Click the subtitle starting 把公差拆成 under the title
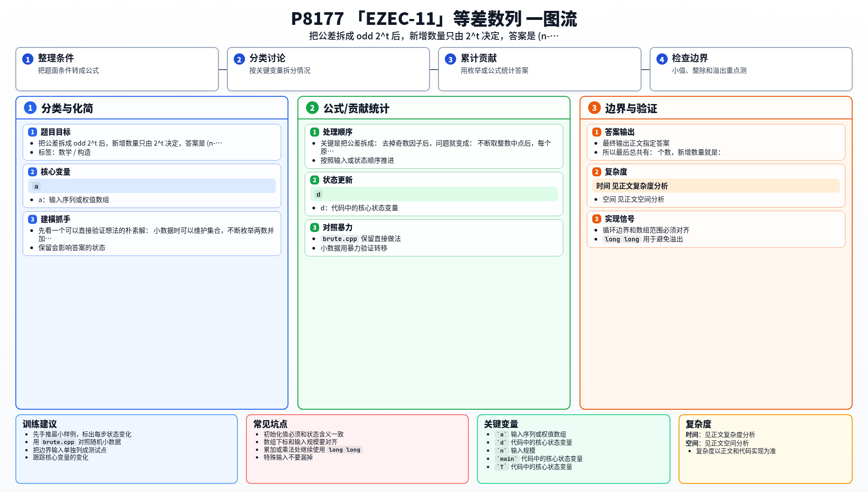The width and height of the screenshot is (868, 492). coord(434,36)
